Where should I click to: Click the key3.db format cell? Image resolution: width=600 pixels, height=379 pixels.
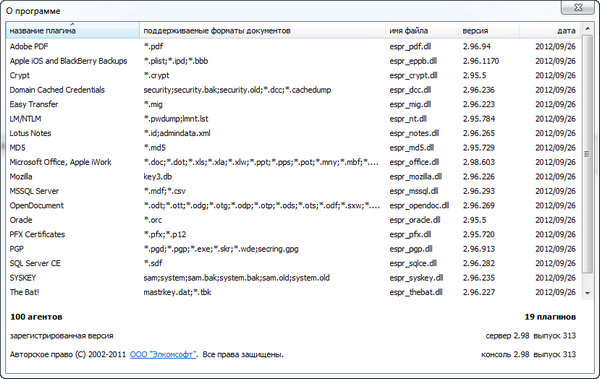click(158, 176)
